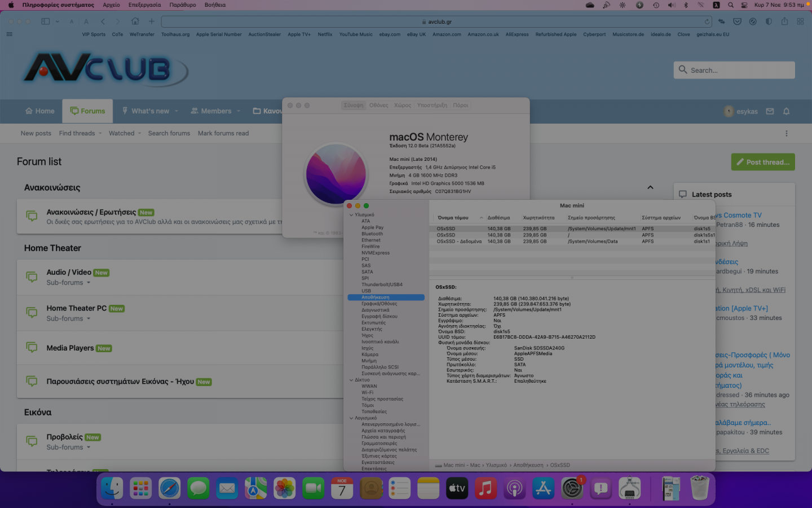Switch to Χώρος tab in About window
Viewport: 812px width, 508px height.
click(403, 105)
